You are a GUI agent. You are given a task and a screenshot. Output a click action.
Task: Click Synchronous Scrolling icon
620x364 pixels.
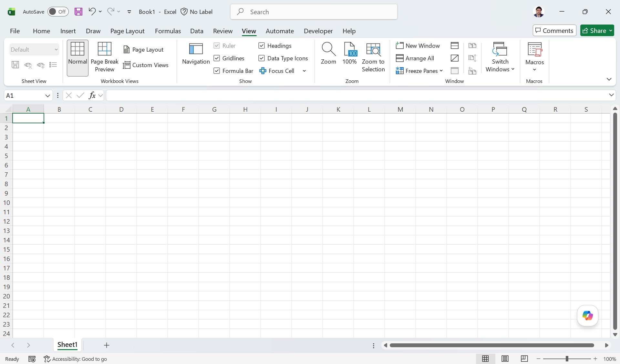(x=472, y=58)
